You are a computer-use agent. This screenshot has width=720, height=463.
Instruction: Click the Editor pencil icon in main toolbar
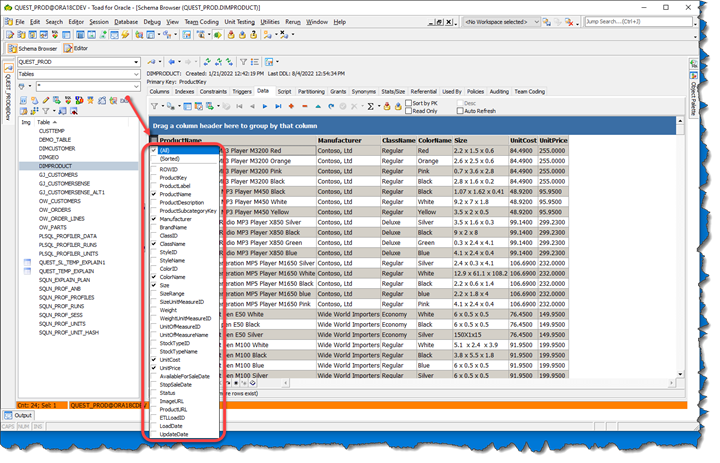(10, 35)
